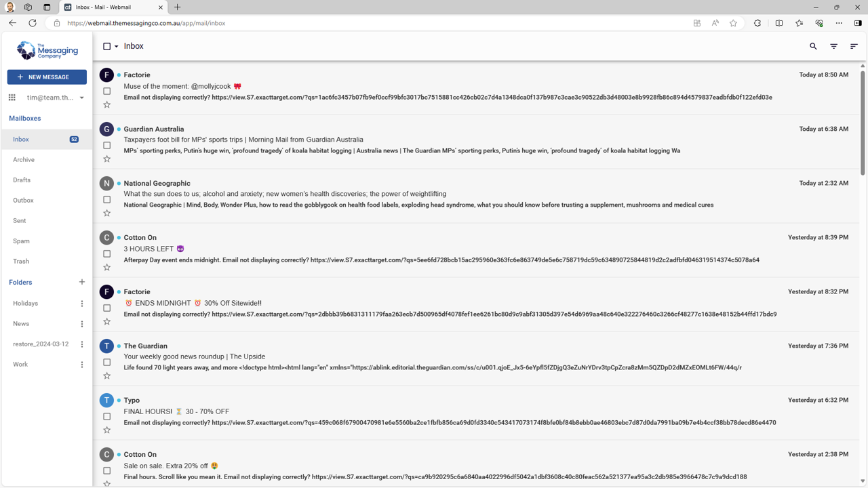Open browser split screen icon
868x488 pixels.
point(779,23)
